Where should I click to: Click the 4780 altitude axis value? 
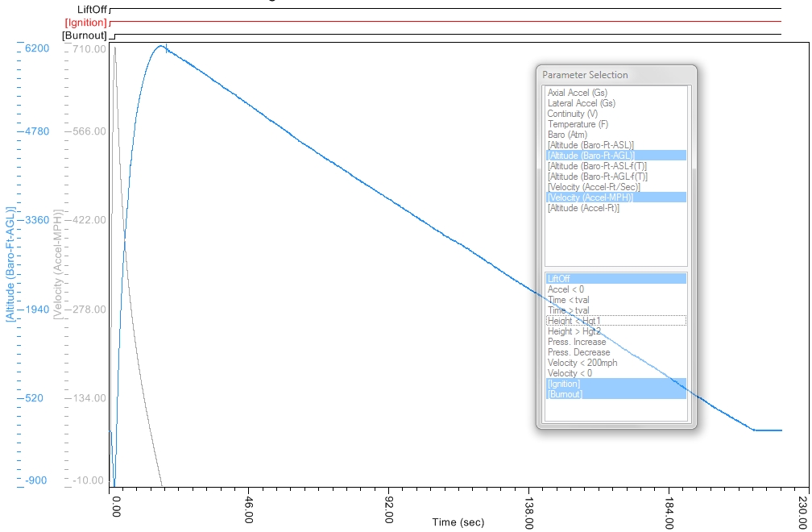click(37, 131)
